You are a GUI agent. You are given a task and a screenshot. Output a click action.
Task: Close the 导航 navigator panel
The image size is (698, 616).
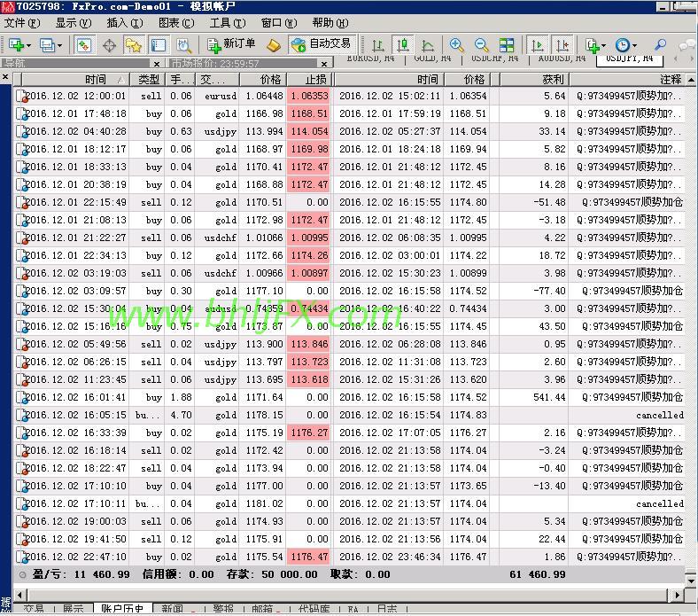pos(156,64)
